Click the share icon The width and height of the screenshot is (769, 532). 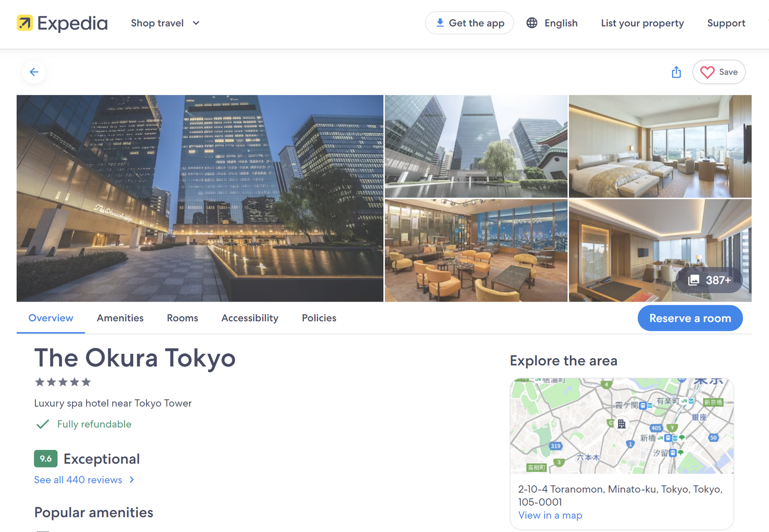pos(676,72)
